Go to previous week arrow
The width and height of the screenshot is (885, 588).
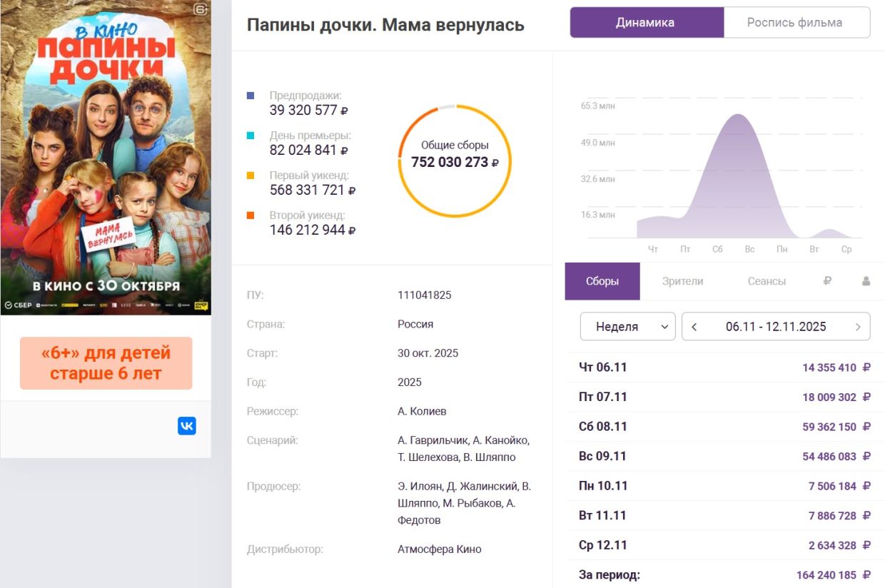[694, 327]
